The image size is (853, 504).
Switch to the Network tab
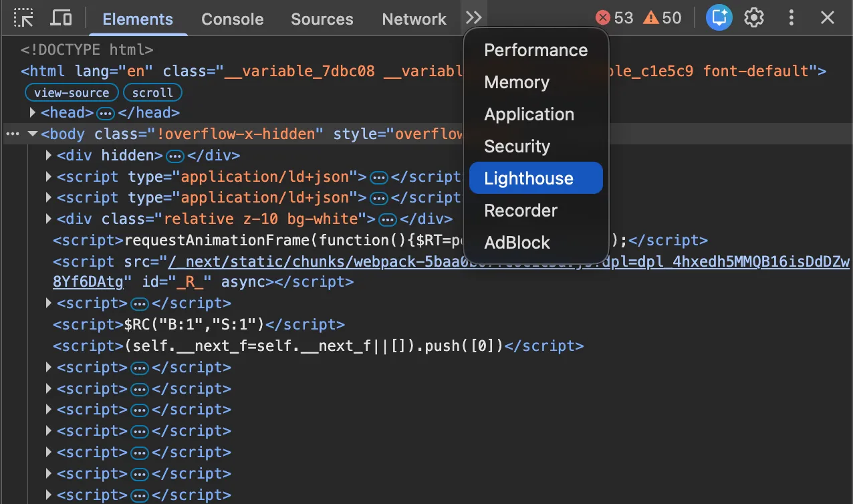414,19
